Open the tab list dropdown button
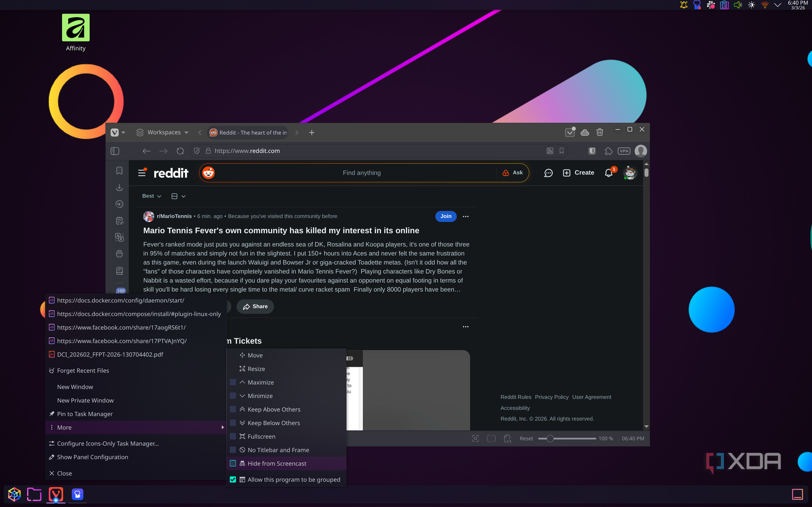This screenshot has width=812, height=507. pyautogui.click(x=570, y=132)
